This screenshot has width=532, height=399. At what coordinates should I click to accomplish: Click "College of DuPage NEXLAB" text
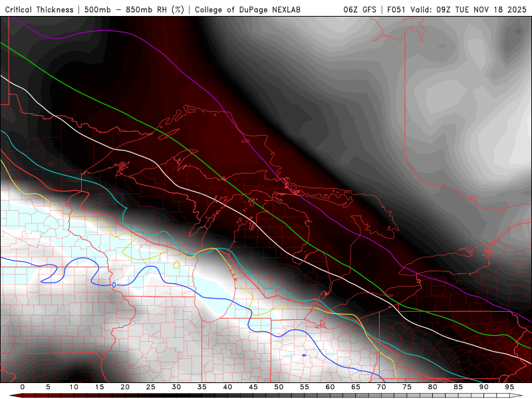(x=247, y=9)
